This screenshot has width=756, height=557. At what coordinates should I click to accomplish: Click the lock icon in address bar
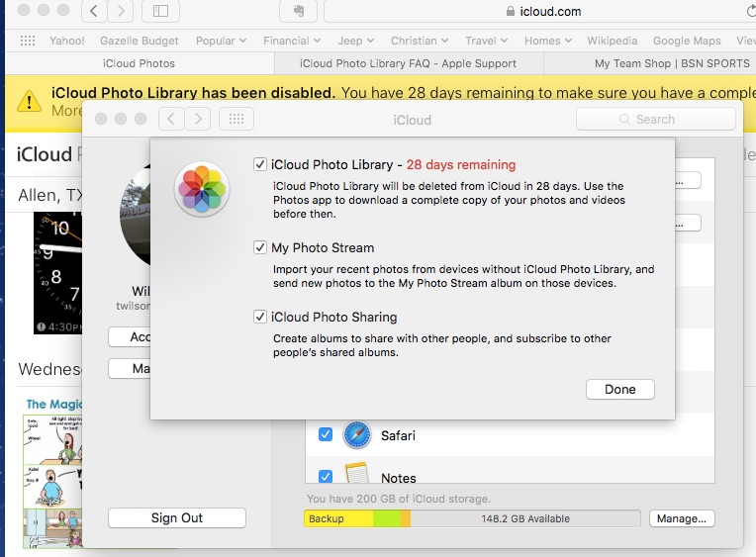(x=511, y=11)
